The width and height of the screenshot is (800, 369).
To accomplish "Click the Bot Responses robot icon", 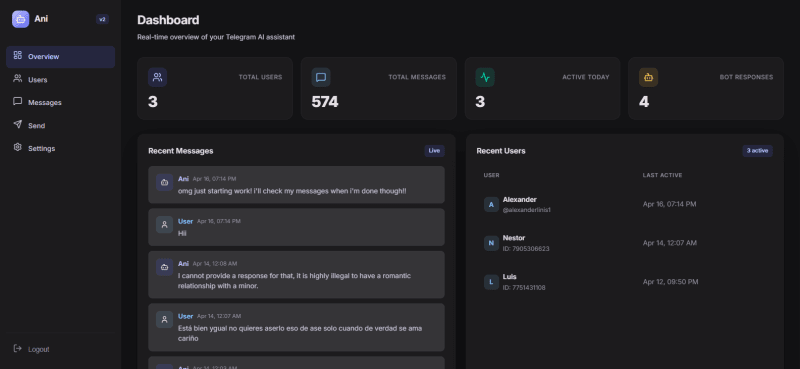I will pyautogui.click(x=648, y=78).
